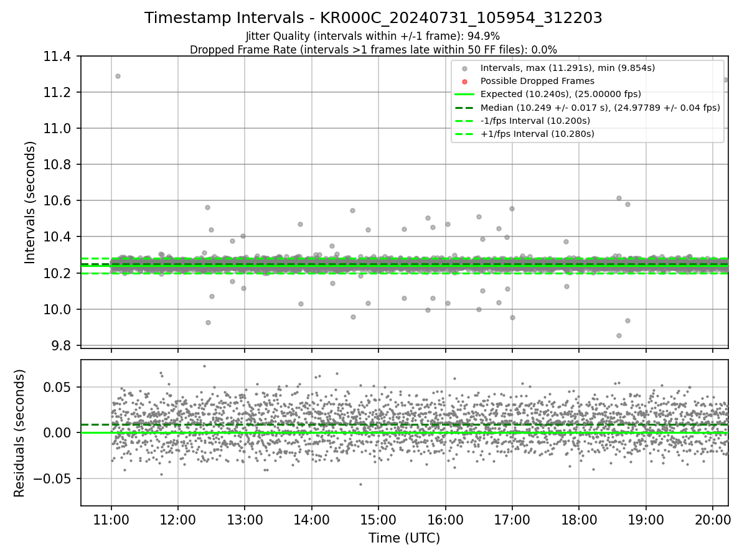
Task: Click the '18:00' x-axis tick label
Action: (579, 520)
